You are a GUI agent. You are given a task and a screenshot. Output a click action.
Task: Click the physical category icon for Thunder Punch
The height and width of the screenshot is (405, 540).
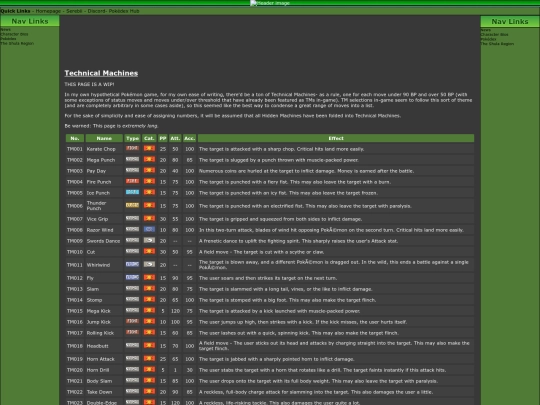tap(149, 205)
